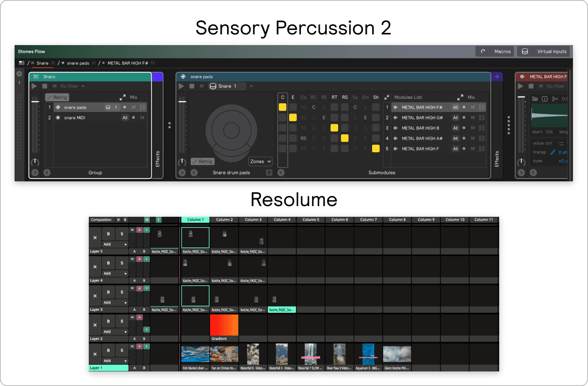Open Virtual inputs panel

point(543,51)
